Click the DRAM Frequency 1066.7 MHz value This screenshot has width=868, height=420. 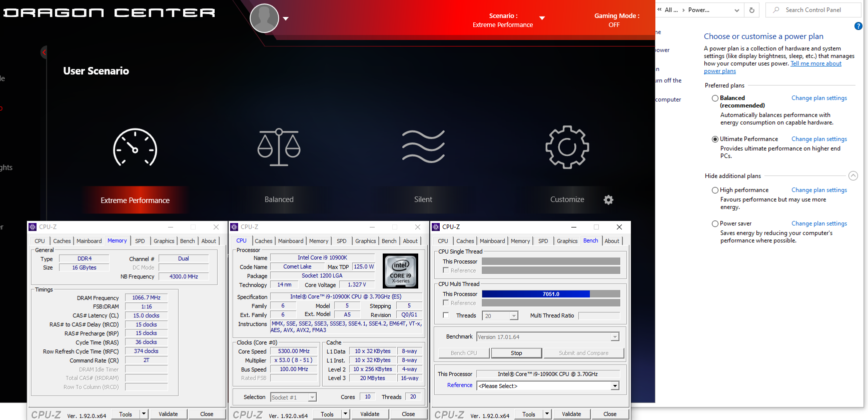pos(146,297)
